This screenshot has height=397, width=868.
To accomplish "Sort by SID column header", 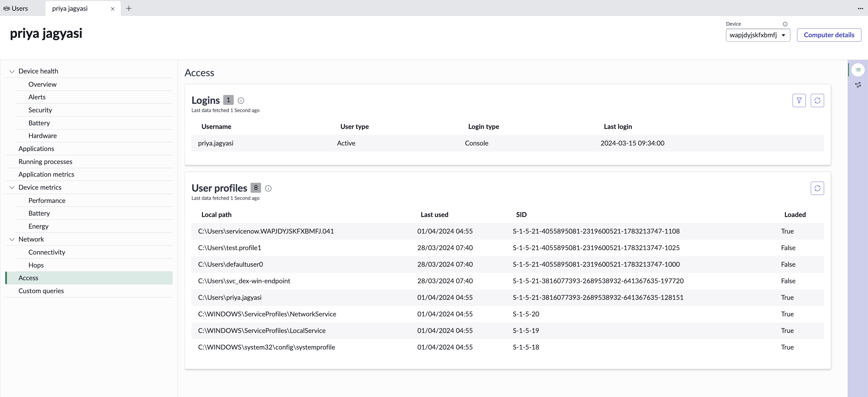I will point(521,215).
